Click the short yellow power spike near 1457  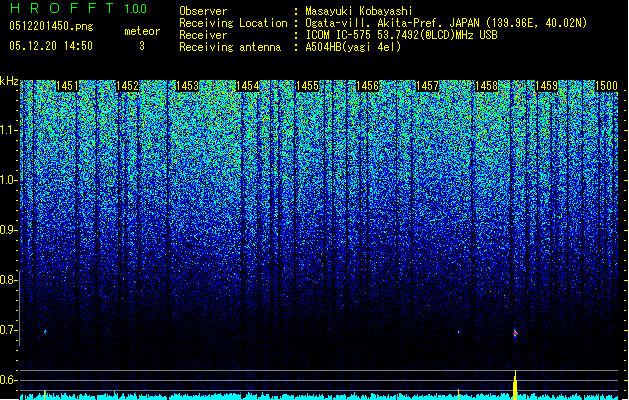[459, 394]
